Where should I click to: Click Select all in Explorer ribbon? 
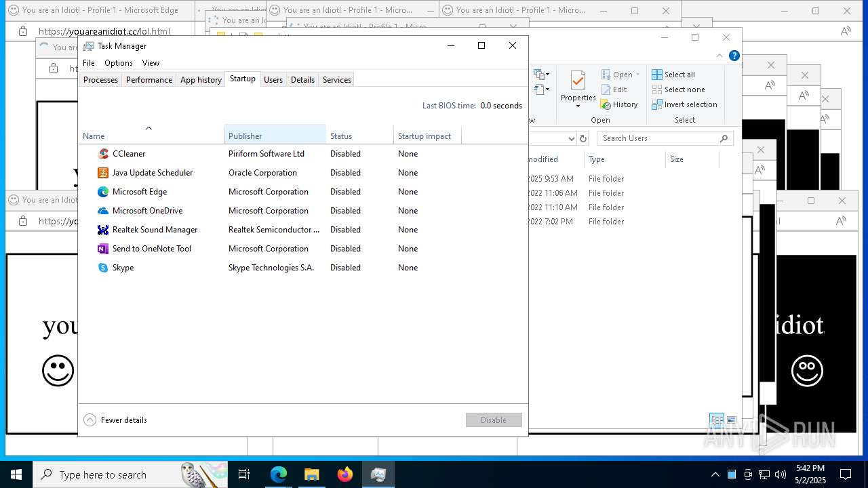coord(673,75)
